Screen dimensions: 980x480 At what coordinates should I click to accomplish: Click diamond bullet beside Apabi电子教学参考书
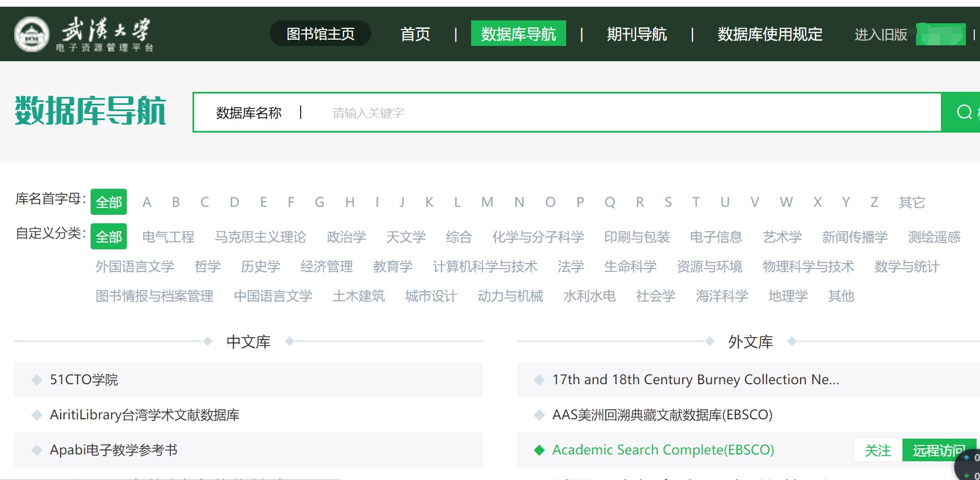[x=37, y=450]
